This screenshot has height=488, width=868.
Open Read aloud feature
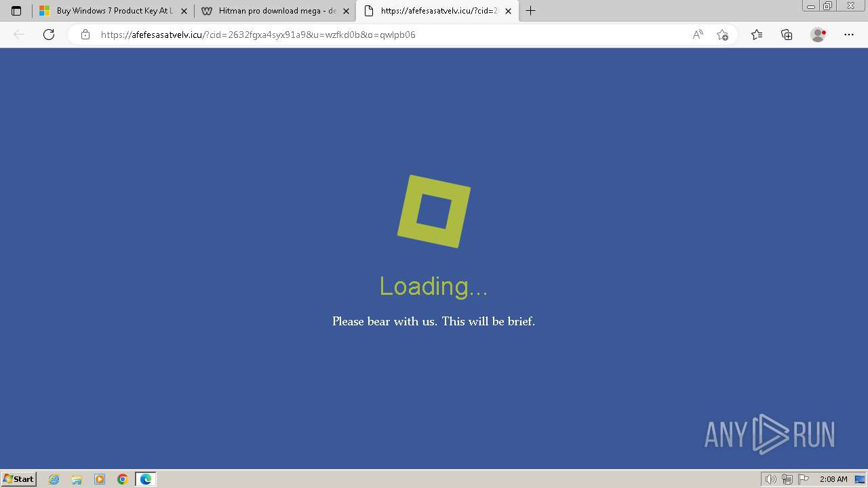tap(698, 35)
